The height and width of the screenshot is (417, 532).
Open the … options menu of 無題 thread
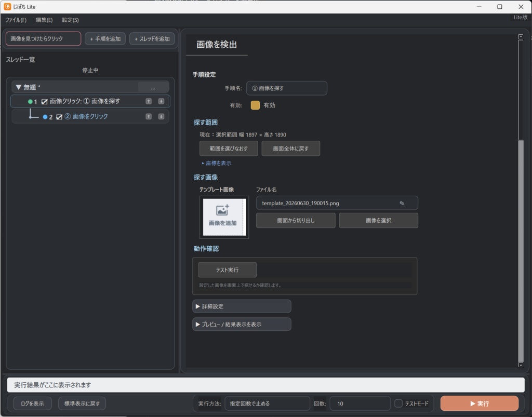pos(153,87)
